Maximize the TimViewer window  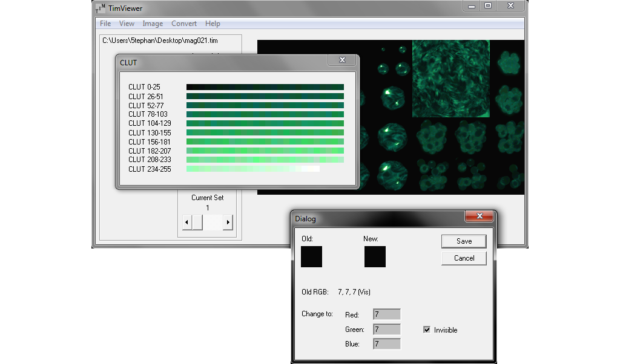(488, 6)
